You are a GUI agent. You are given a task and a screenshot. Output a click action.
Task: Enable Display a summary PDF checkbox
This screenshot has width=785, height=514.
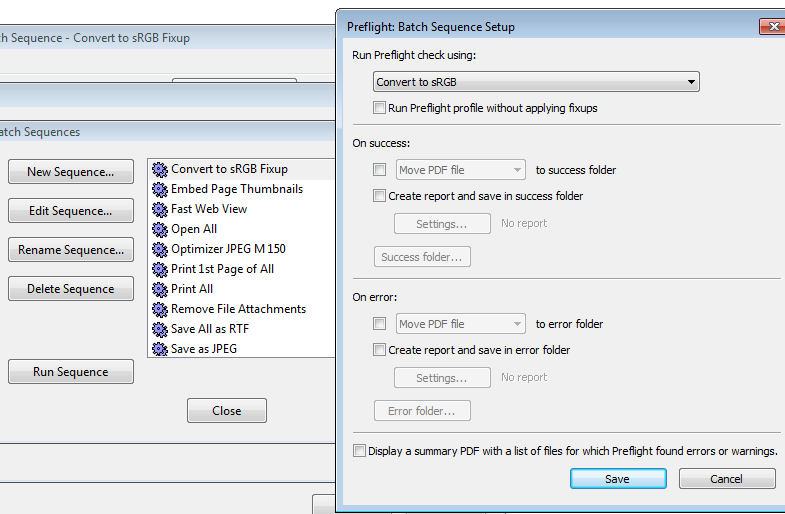(359, 451)
